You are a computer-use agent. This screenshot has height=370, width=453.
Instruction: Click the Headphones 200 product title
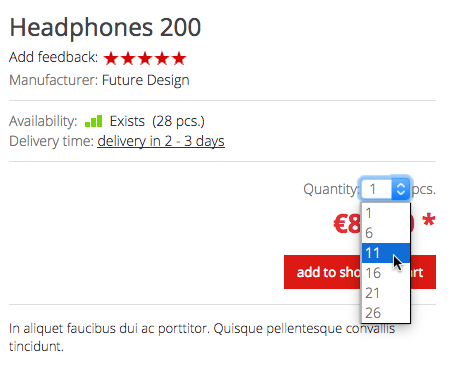[x=105, y=27]
